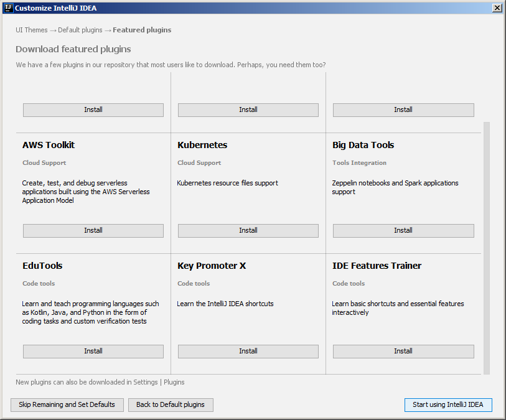This screenshot has width=506, height=420.
Task: Click the plugins list vertical scrollbar
Action: (487, 248)
